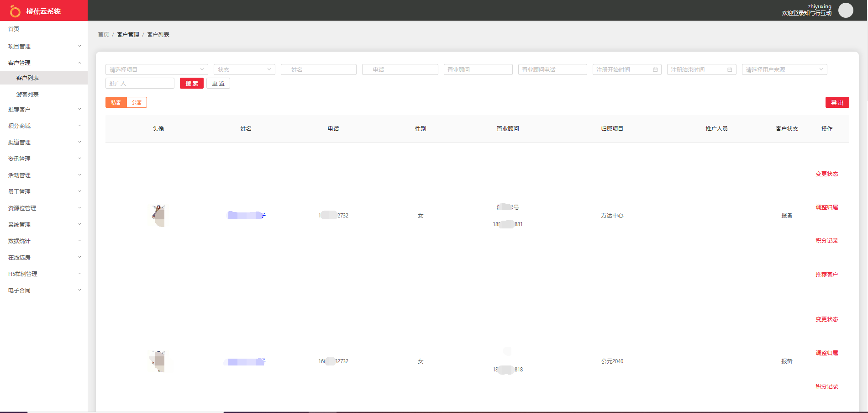Expand 活动管理 sidebar menu
Image resolution: width=868 pixels, height=413 pixels.
pos(44,175)
